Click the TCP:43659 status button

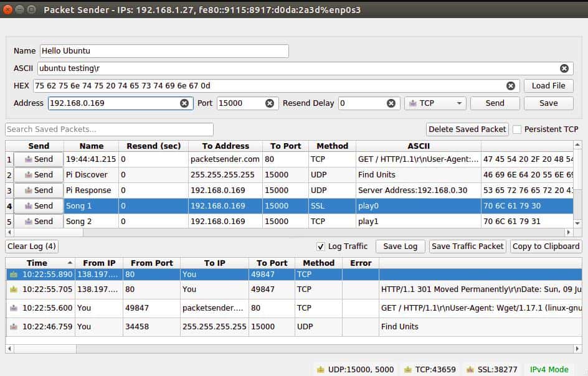coord(430,370)
